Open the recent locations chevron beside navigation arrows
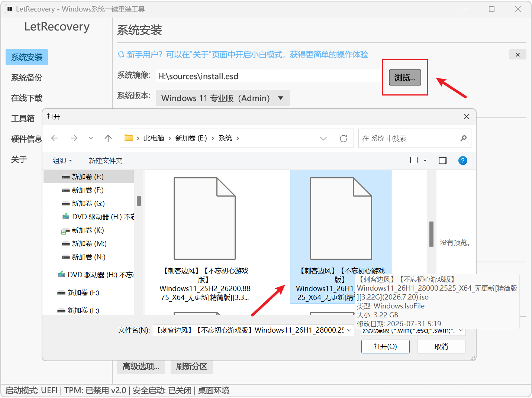The image size is (532, 398). coord(91,138)
